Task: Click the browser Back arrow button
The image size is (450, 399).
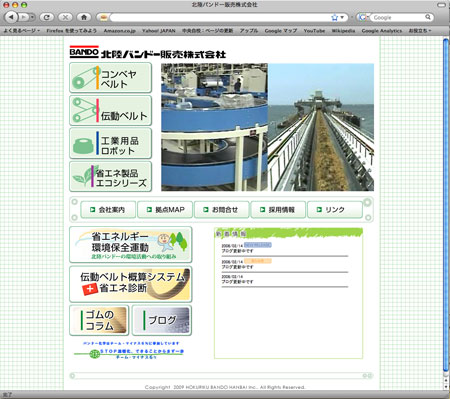Action: (11, 17)
